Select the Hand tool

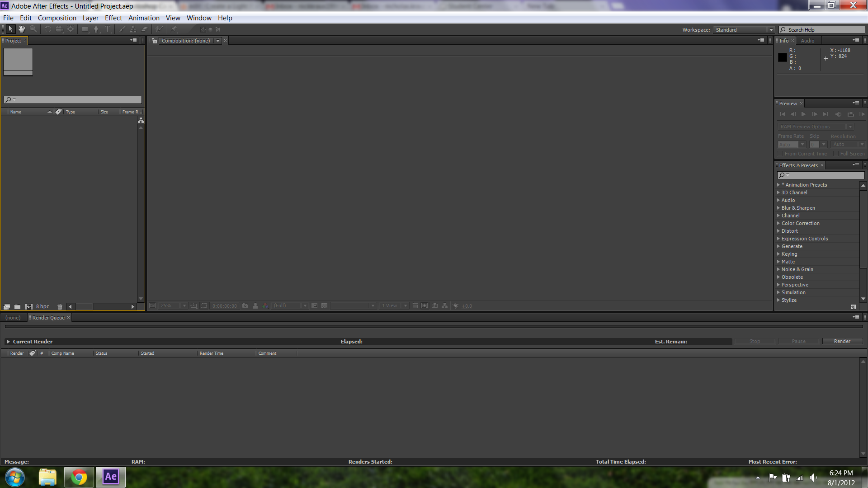click(x=21, y=29)
